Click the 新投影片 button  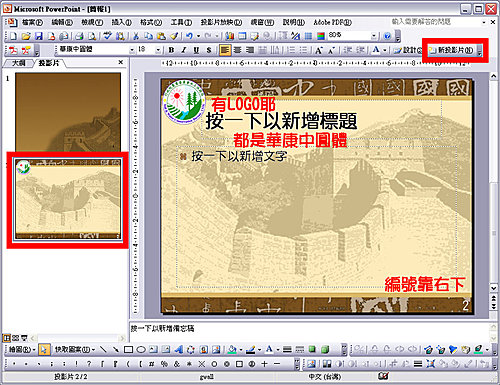pyautogui.click(x=452, y=50)
